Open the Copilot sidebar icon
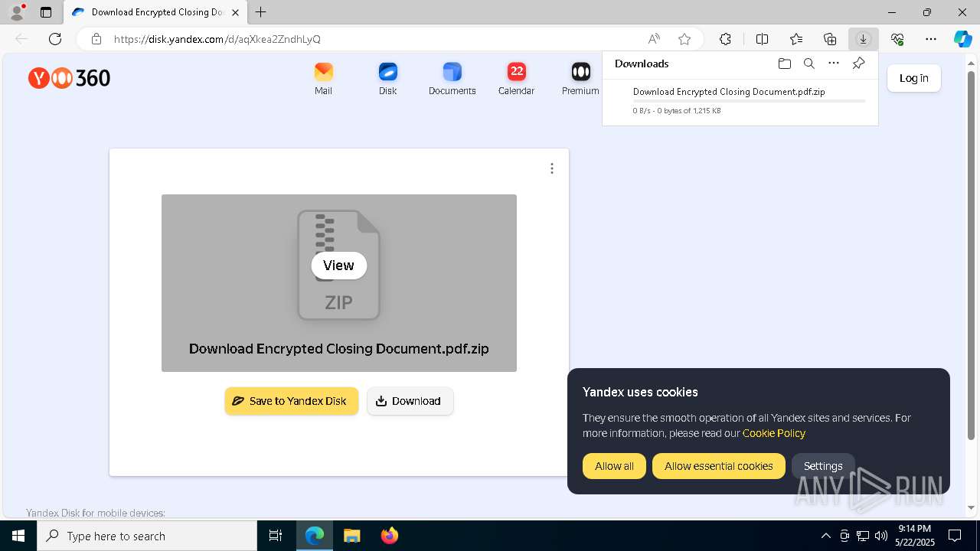 point(962,39)
